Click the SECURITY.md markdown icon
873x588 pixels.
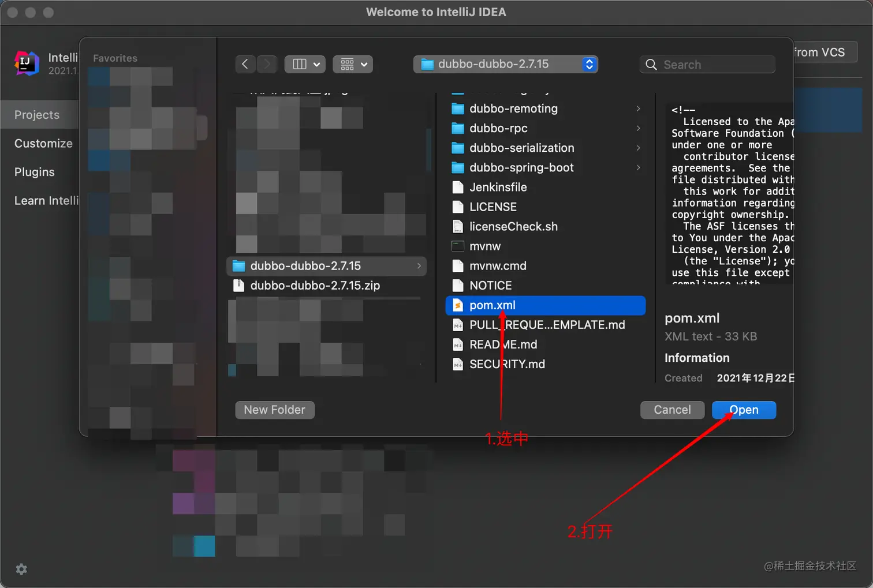(458, 364)
